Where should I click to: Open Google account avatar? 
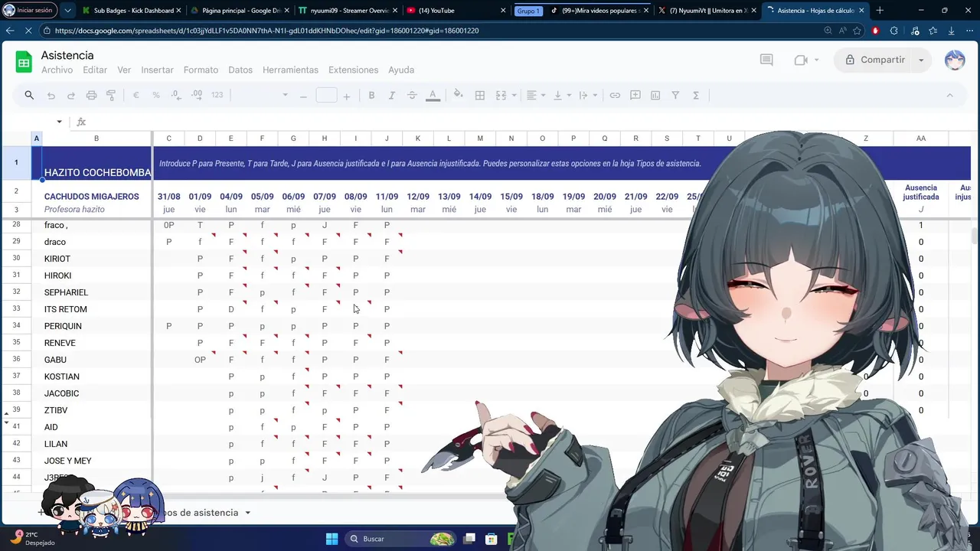pos(955,60)
